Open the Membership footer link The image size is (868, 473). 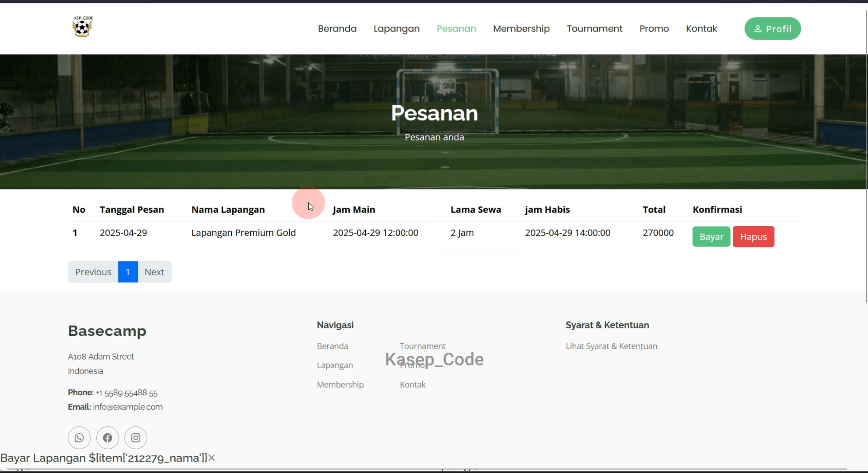coord(340,385)
